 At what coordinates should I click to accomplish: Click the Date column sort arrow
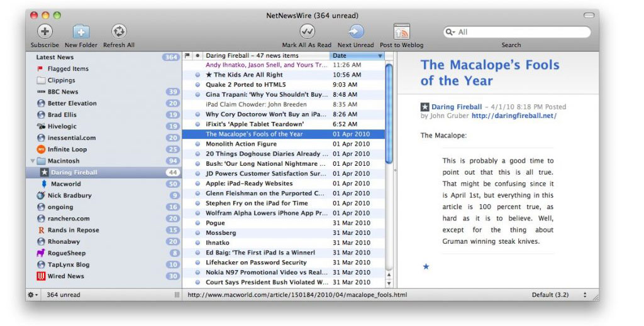tap(380, 56)
